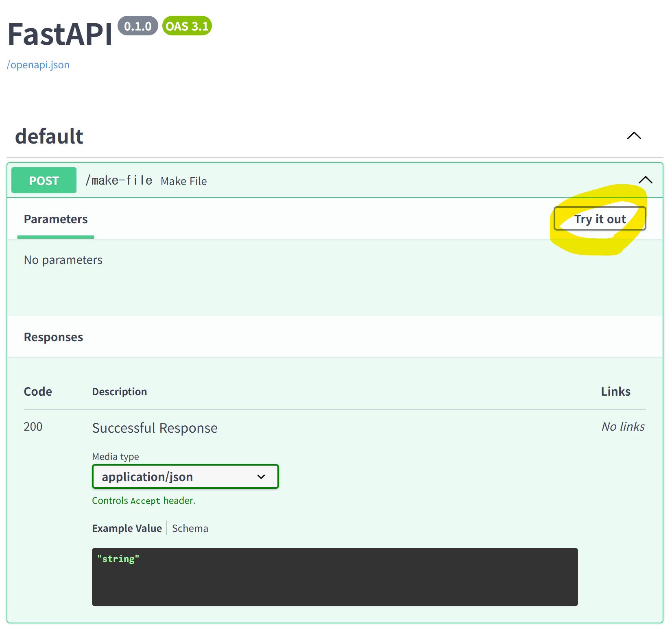This screenshot has width=672, height=636.
Task: Open the application/json media type dropdown
Action: 185,476
